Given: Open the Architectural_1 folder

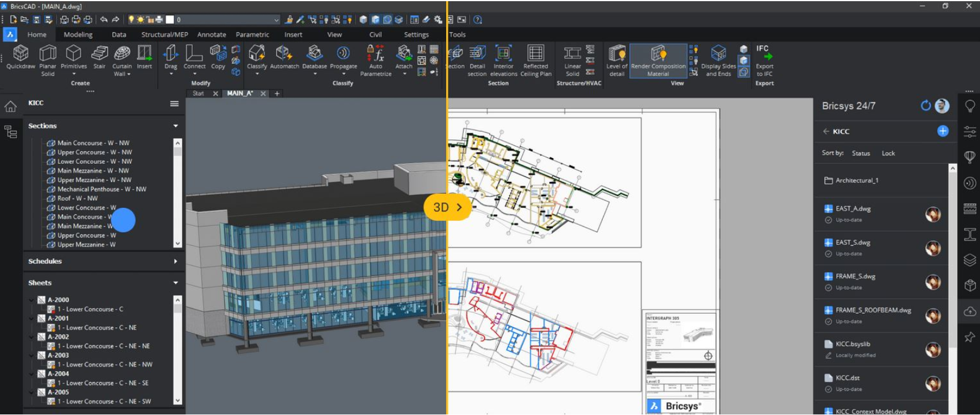Looking at the screenshot, I should pos(857,180).
